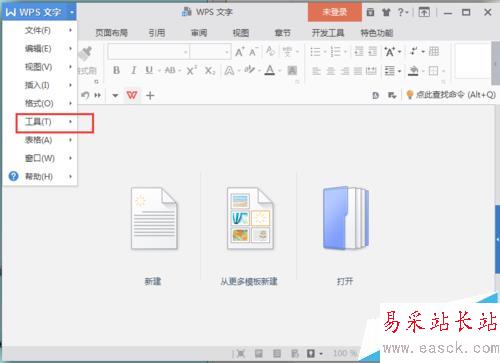Click the undo arrow icon
This screenshot has height=363, width=500.
[x=85, y=95]
